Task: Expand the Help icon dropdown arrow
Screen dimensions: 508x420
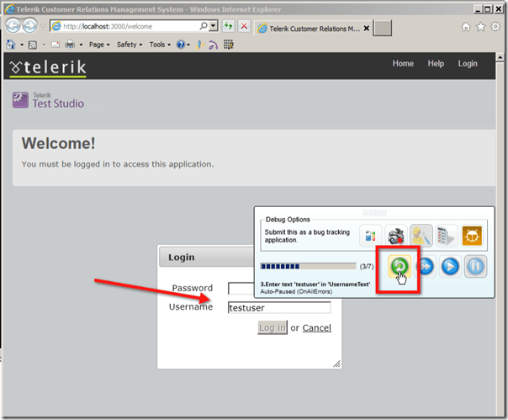Action: click(188, 45)
